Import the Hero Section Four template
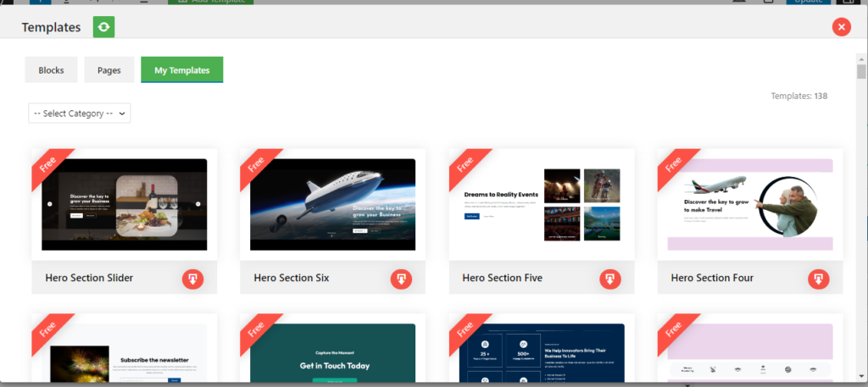 819,279
